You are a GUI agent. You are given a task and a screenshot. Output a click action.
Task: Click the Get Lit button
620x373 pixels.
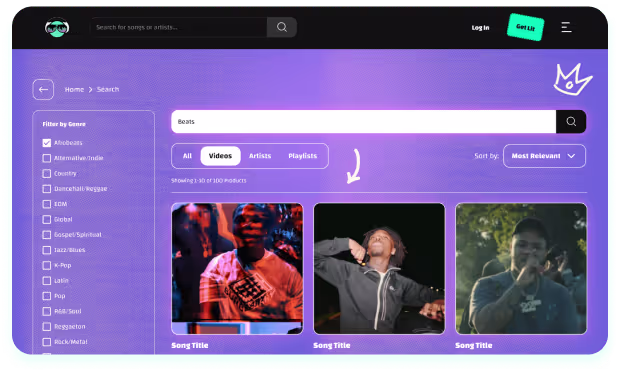click(x=525, y=27)
